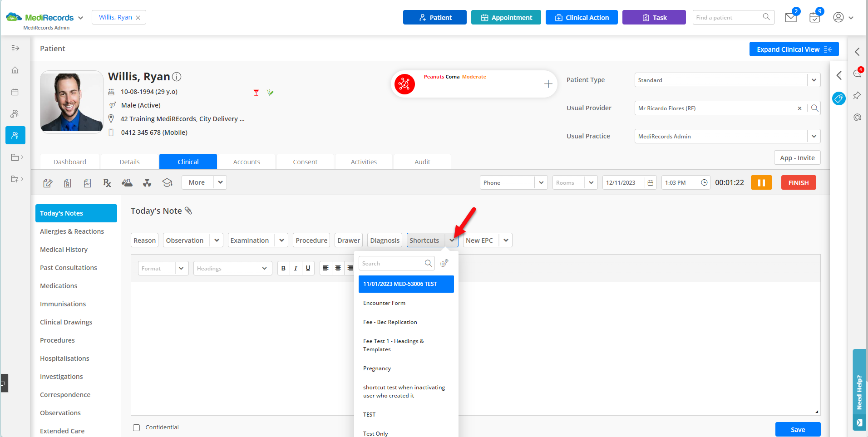Clear the Usual Provider selection
The width and height of the screenshot is (868, 437).
799,108
